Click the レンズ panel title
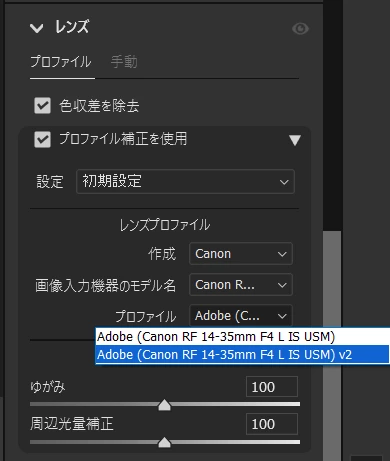Screen dimensions: 390x461 point(72,27)
